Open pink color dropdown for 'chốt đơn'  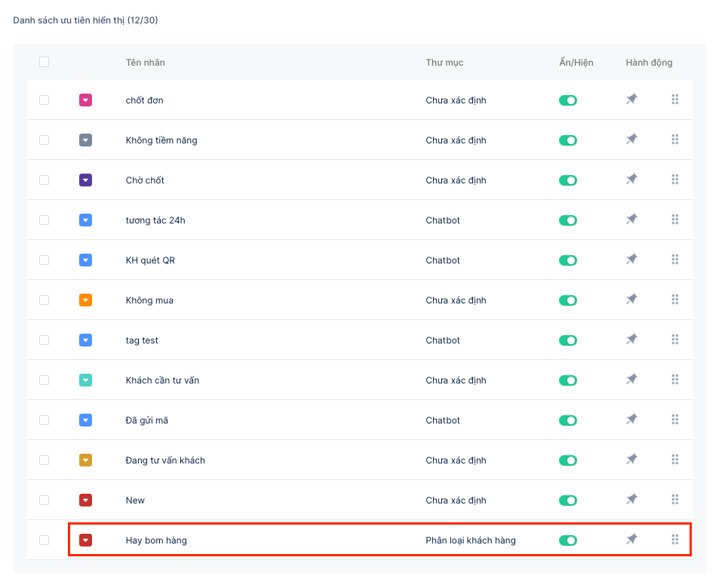click(86, 100)
